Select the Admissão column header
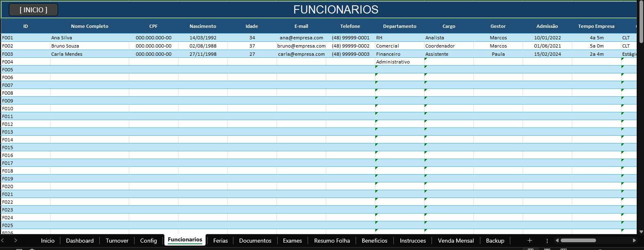This screenshot has height=250, width=644. [x=547, y=26]
